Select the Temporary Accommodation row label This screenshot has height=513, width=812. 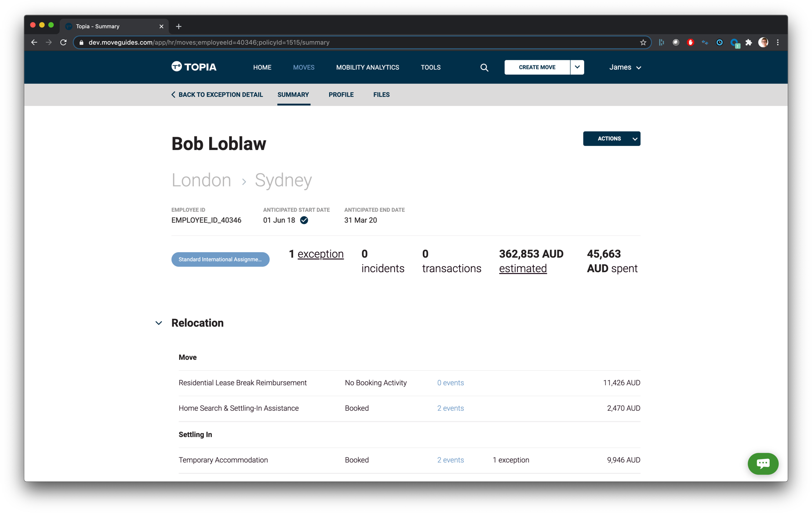tap(223, 460)
